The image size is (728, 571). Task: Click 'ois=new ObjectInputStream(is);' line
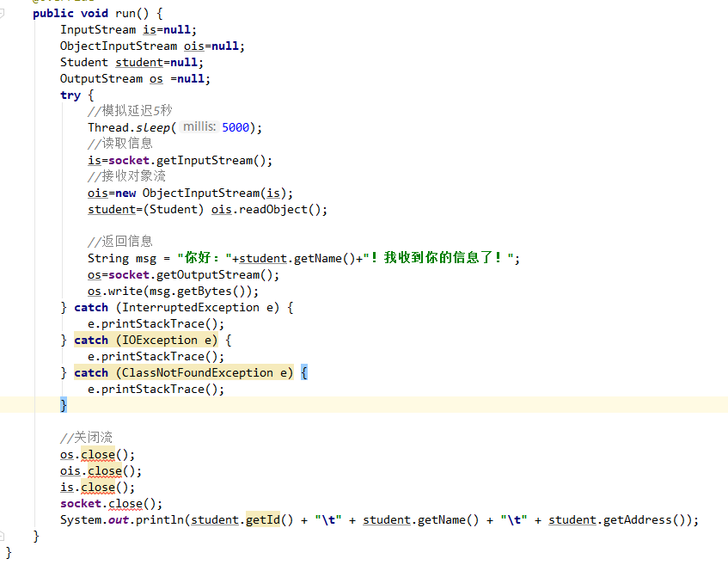click(190, 193)
